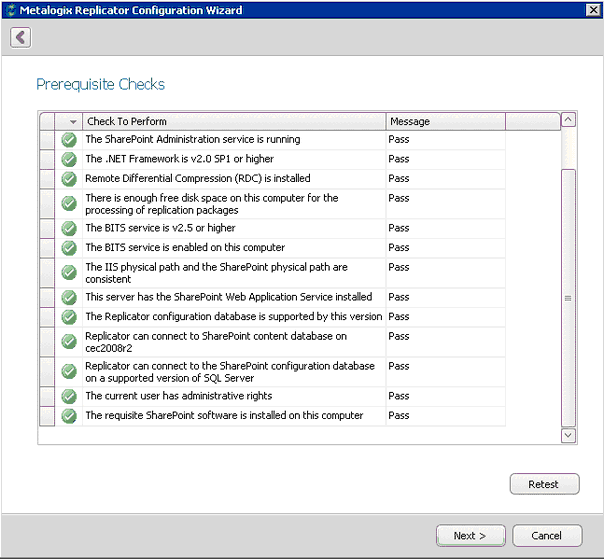Sort by the Check To Perform column header
The width and height of the screenshot is (604, 559).
coord(234,121)
